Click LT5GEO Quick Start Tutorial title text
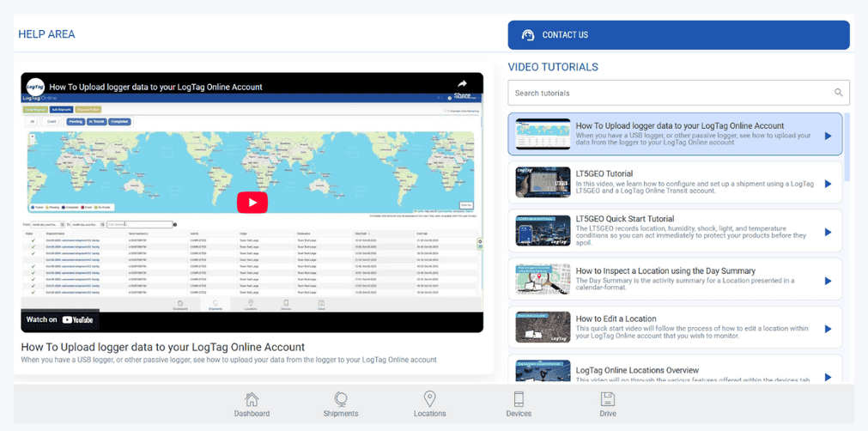 [x=625, y=219]
